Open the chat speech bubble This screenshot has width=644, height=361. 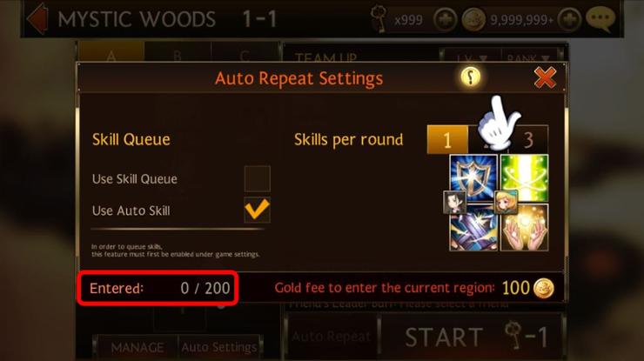(600, 19)
